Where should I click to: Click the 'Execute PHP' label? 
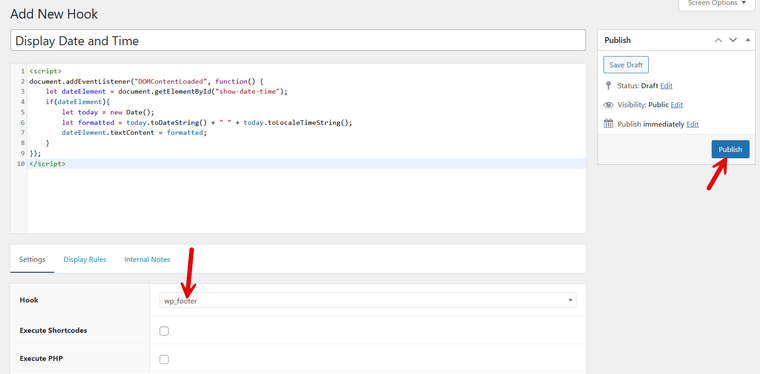click(41, 359)
